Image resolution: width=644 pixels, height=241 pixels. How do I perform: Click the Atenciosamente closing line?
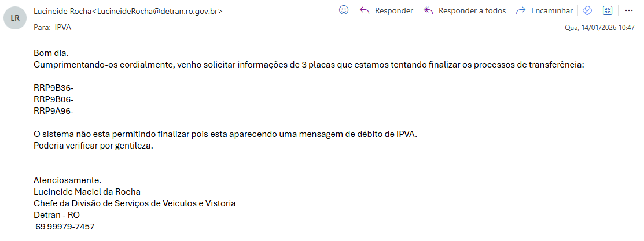(x=68, y=180)
